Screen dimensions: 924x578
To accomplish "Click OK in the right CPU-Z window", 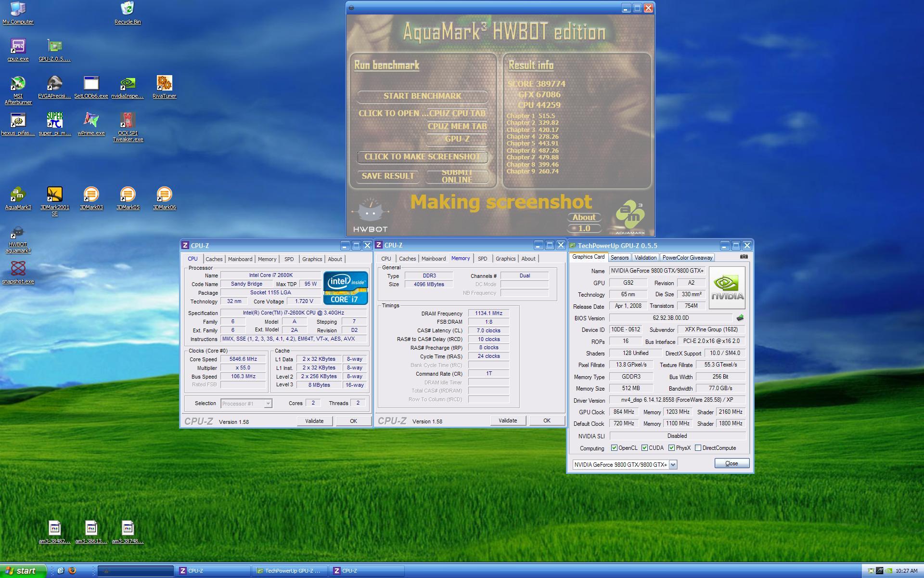I will pyautogui.click(x=547, y=420).
